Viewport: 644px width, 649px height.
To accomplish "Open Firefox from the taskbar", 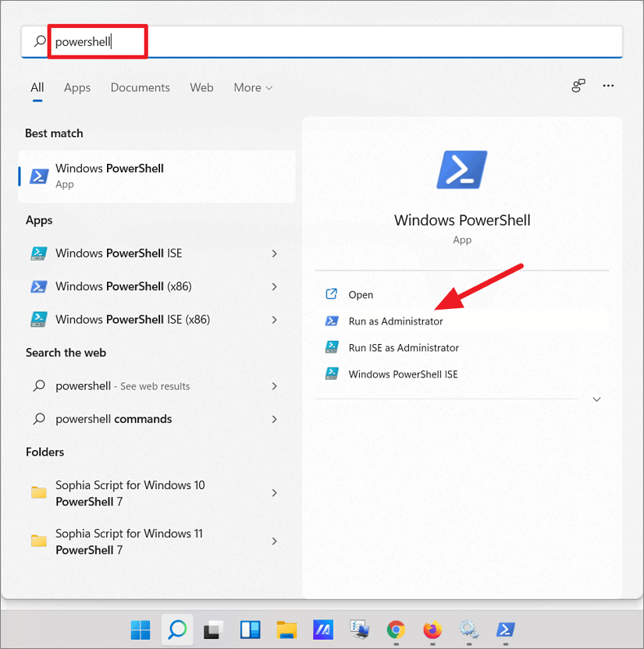I will [432, 630].
